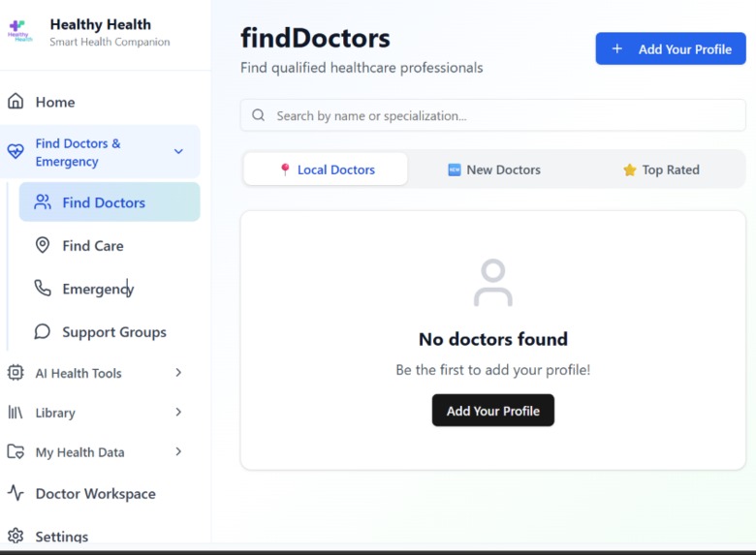This screenshot has height=555, width=756.
Task: Click the chat bubble icon beside Support Groups
Action: [43, 331]
